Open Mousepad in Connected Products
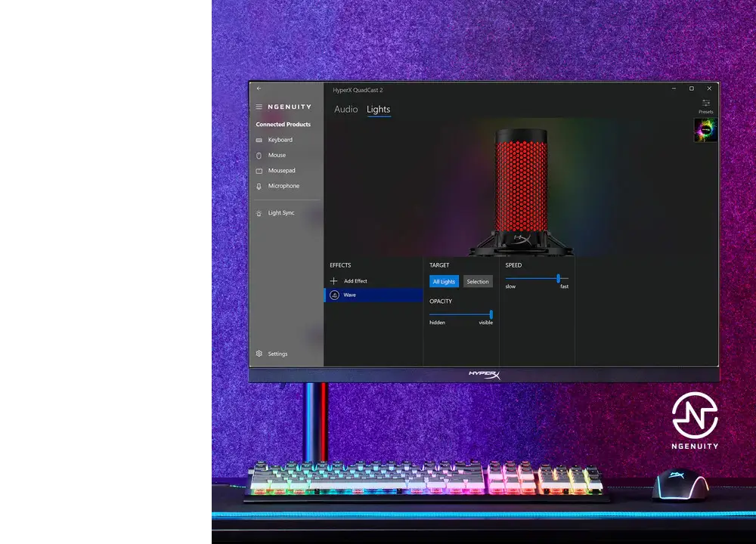756x544 pixels. coord(281,171)
